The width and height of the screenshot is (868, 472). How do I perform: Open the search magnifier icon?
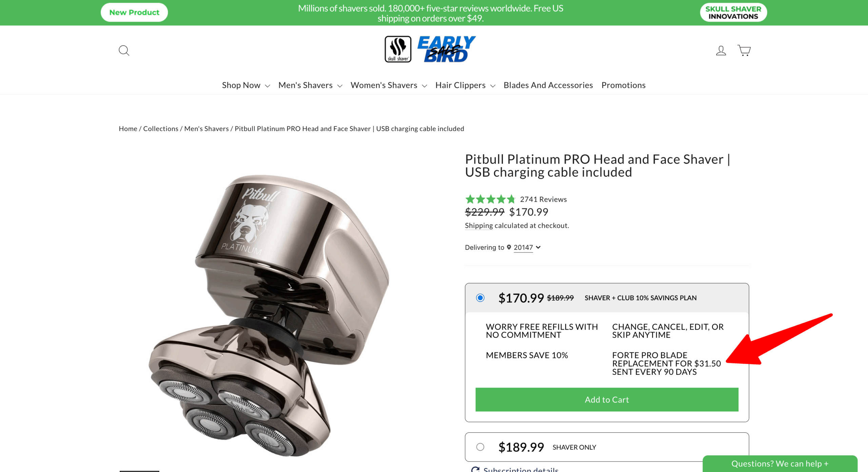pos(124,50)
